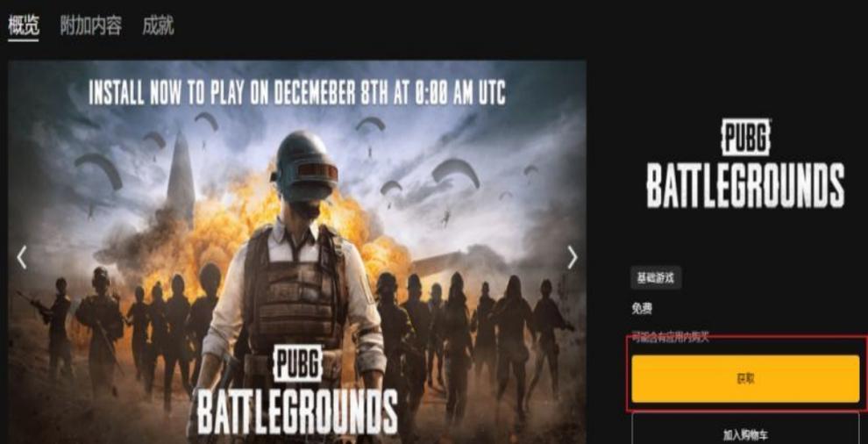Click the rocket tower silhouette in banner
Viewport: 868px width, 444px height.
pyautogui.click(x=181, y=176)
